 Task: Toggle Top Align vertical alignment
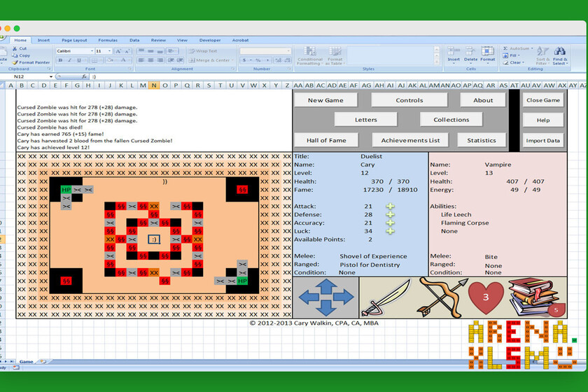pos(141,51)
